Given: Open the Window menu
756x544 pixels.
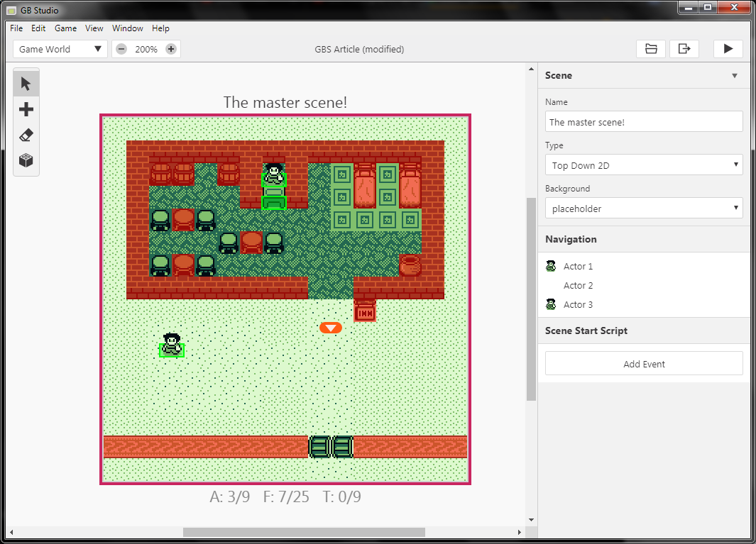Looking at the screenshot, I should 128,28.
